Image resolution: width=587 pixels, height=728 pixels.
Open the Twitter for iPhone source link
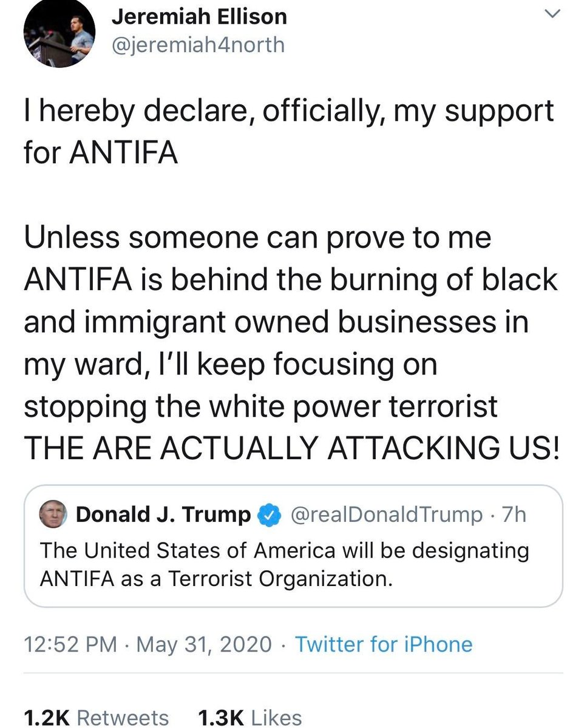click(384, 644)
